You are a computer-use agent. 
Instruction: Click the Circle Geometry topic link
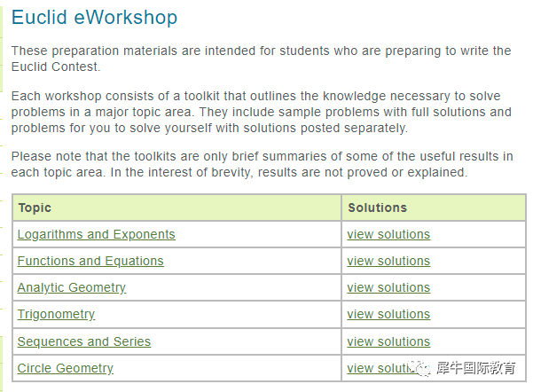click(66, 368)
